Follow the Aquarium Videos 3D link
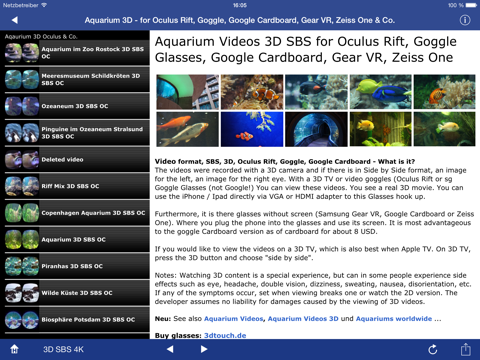This screenshot has height=360, width=480. pyautogui.click(x=303, y=319)
